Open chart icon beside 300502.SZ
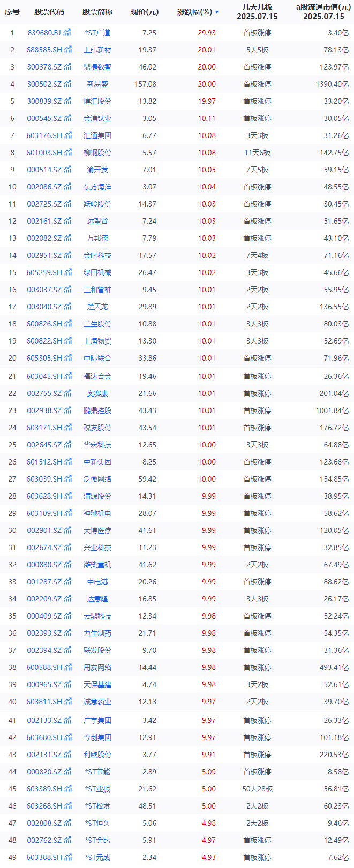This screenshot has width=354, height=868. pyautogui.click(x=67, y=84)
